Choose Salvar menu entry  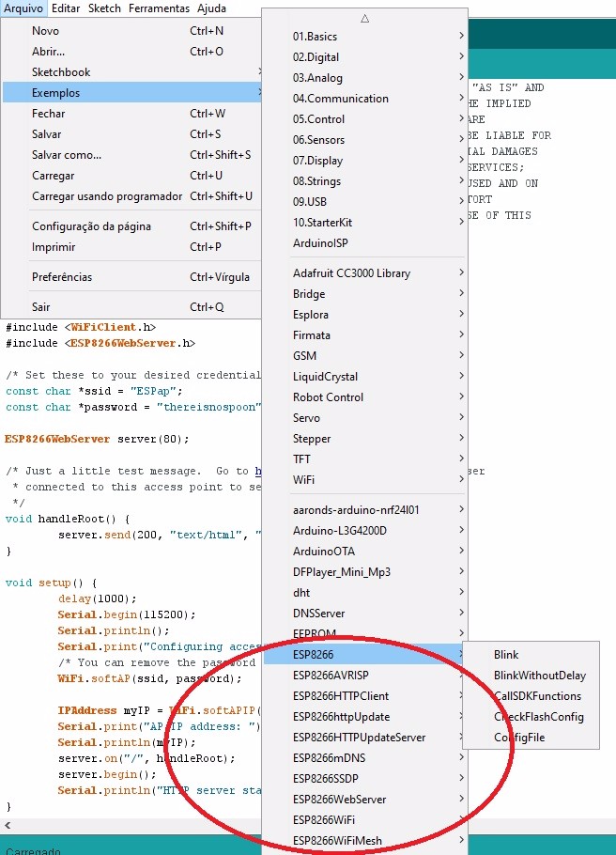(x=131, y=134)
